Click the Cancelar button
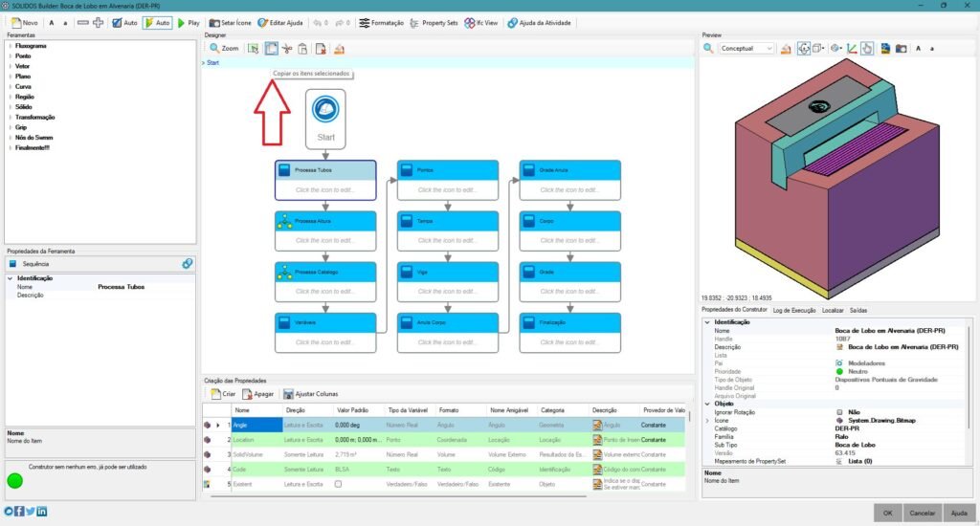The width and height of the screenshot is (980, 526). coord(923,513)
